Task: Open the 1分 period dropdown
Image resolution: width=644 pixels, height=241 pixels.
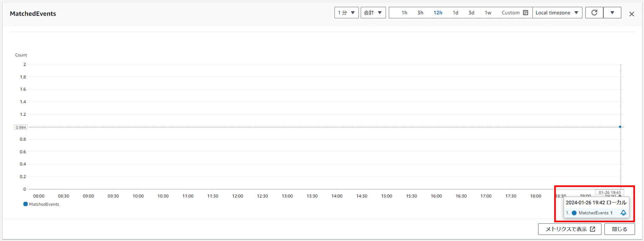Action: click(x=347, y=13)
